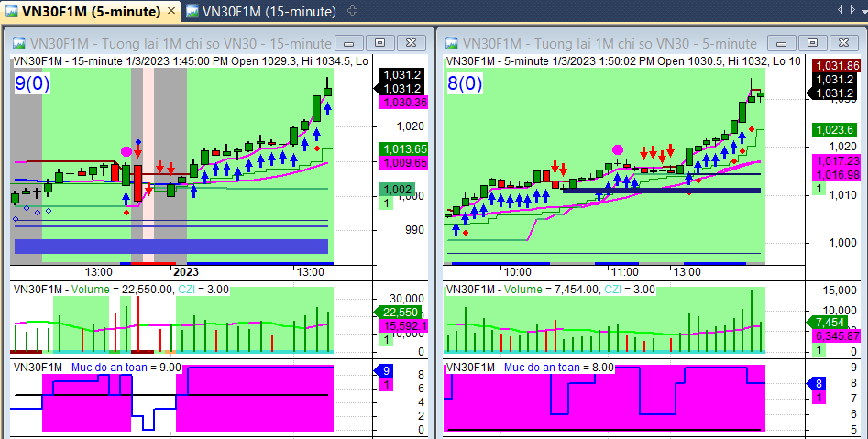The image size is (868, 439).
Task: Switch to the VN30F1M (15-minute) tab
Action: click(261, 11)
